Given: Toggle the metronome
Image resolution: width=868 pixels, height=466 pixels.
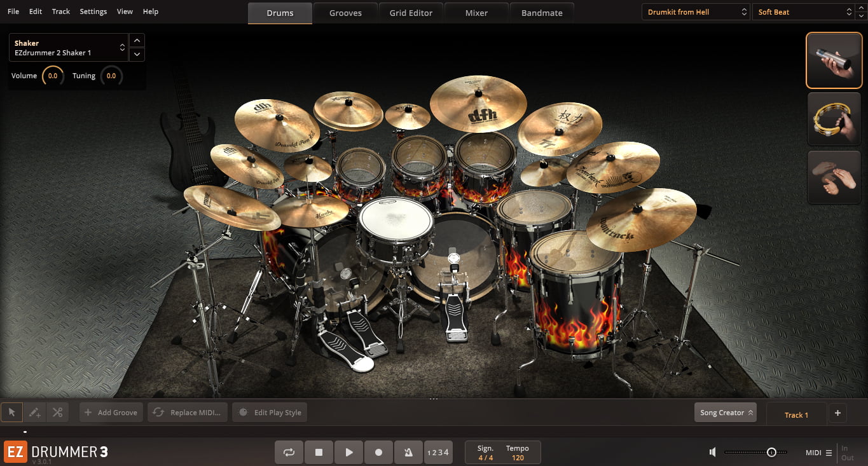Looking at the screenshot, I should coord(408,452).
